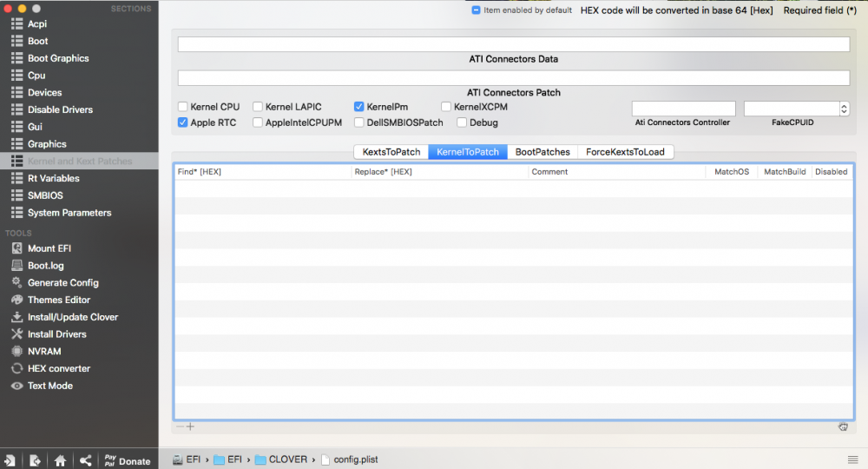Uncheck the KernelPm checkbox
This screenshot has width=868, height=469.
359,106
